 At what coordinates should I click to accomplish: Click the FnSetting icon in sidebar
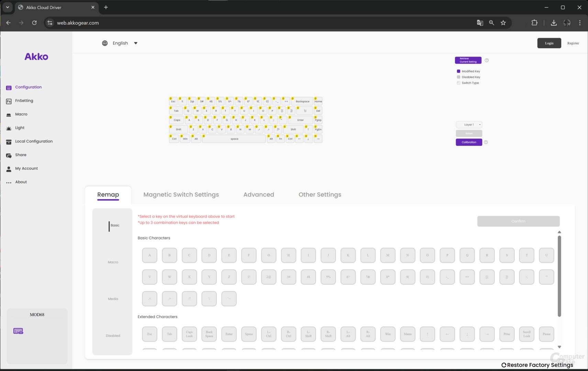pyautogui.click(x=9, y=101)
